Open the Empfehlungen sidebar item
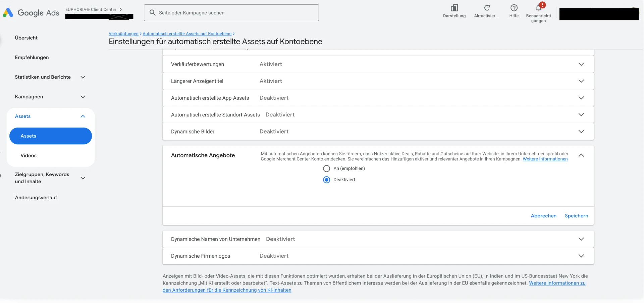 coord(32,57)
